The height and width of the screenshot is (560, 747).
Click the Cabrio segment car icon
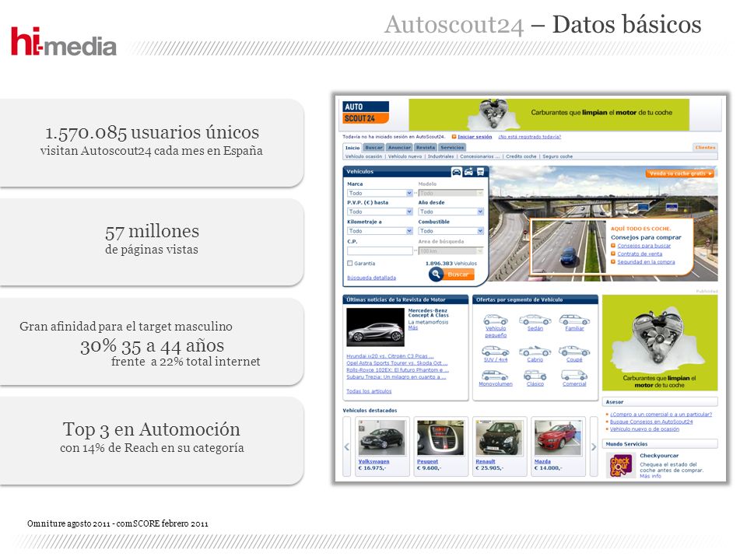click(x=535, y=352)
